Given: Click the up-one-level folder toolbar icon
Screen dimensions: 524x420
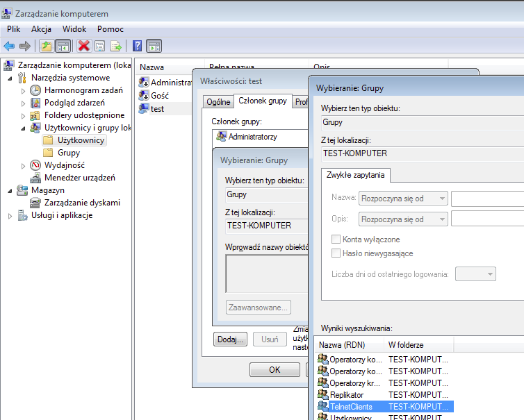Looking at the screenshot, I should (47, 46).
